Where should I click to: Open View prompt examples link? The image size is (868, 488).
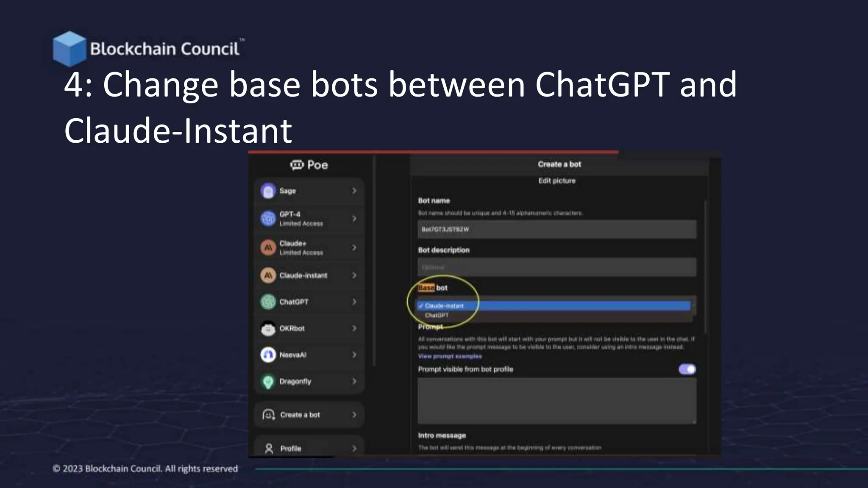tap(450, 356)
